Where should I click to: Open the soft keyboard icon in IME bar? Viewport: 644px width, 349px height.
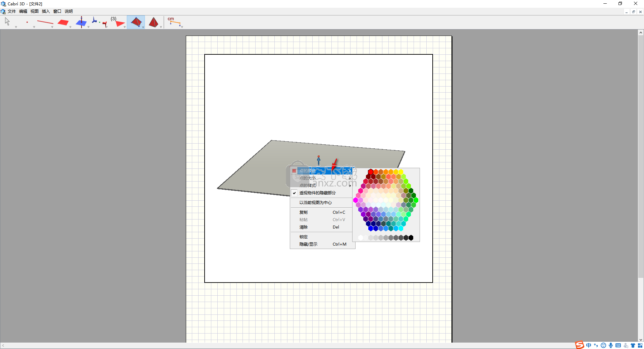click(618, 345)
